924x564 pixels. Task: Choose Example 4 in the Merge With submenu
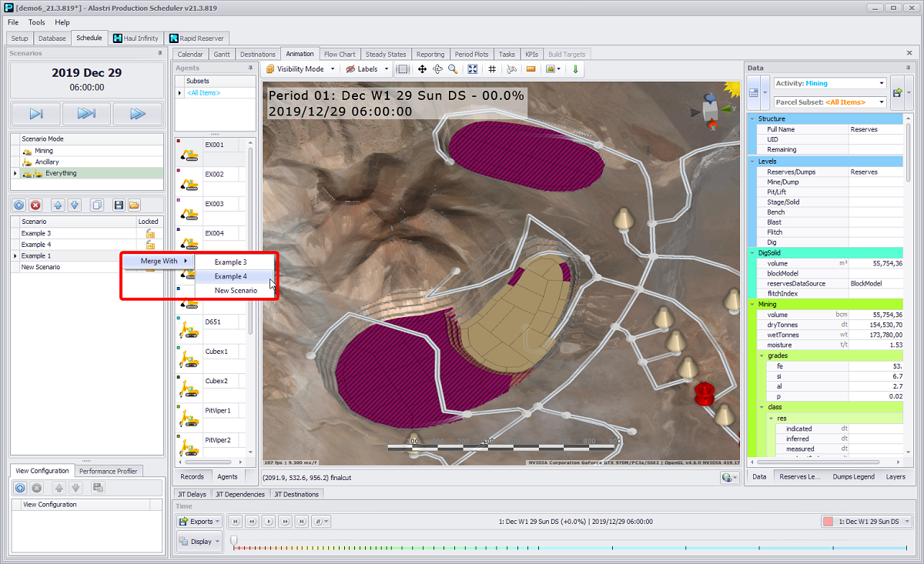(x=231, y=276)
